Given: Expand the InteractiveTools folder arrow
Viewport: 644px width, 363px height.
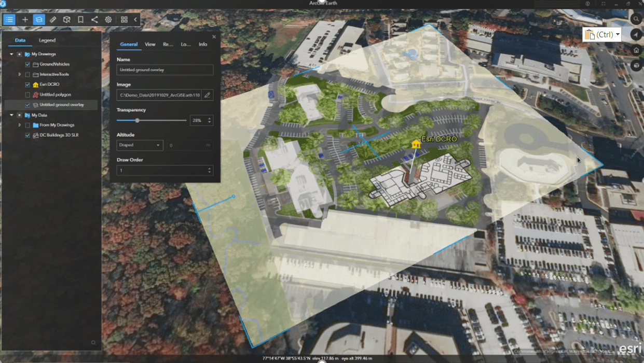Looking at the screenshot, I should click(x=20, y=74).
